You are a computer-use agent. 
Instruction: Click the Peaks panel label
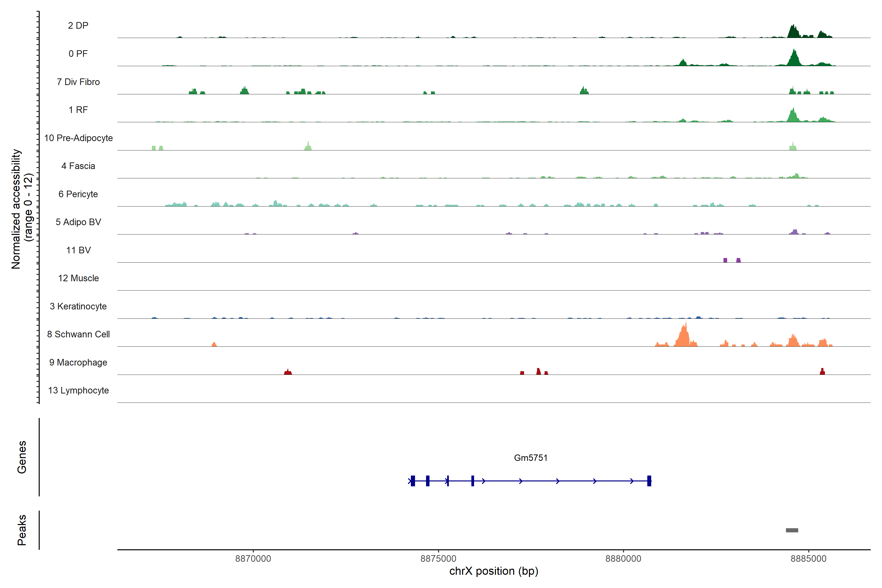pos(22,529)
